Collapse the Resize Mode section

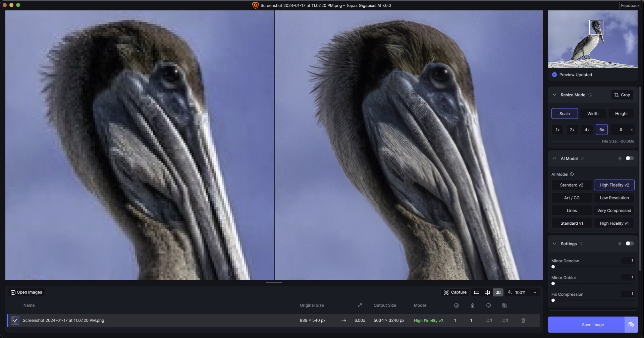[554, 95]
